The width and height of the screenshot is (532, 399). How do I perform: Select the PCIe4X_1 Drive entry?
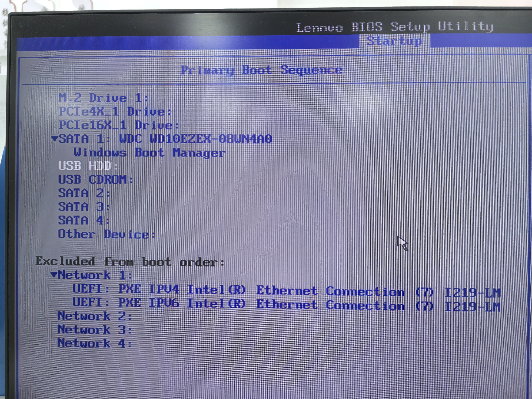coord(115,112)
